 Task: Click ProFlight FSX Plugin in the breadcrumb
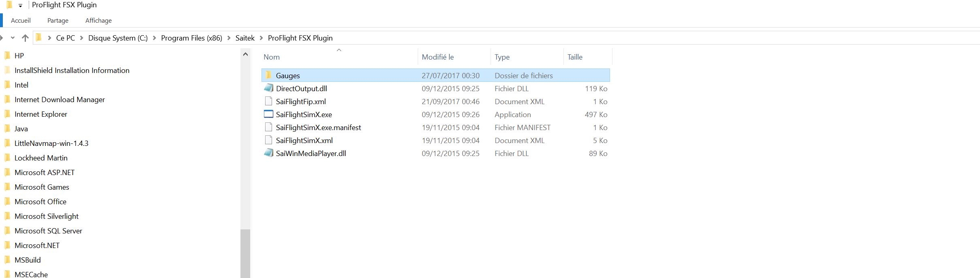pos(300,38)
